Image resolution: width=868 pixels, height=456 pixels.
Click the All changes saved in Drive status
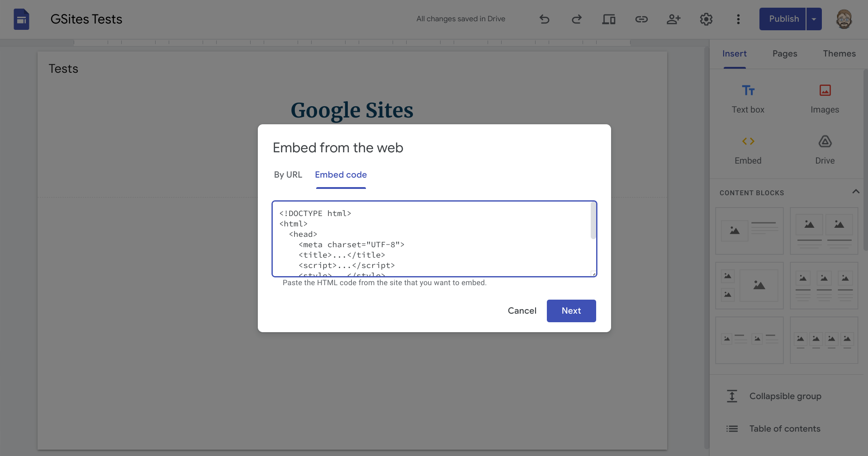coord(461,19)
